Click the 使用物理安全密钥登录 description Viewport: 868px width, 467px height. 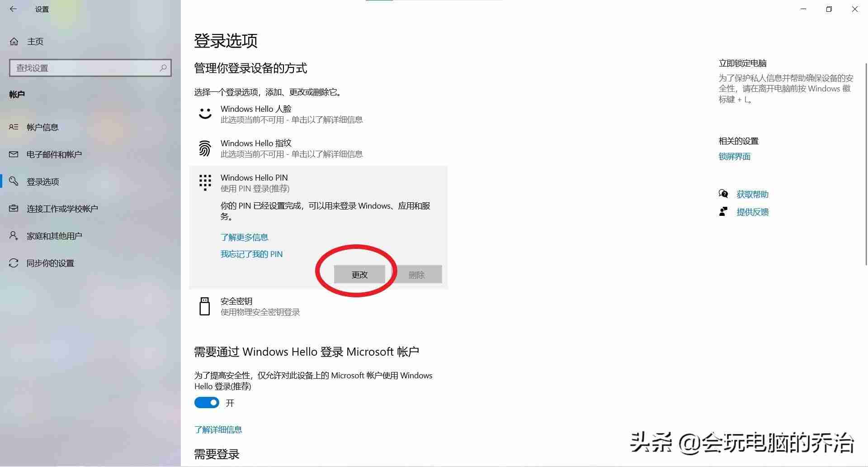pos(260,312)
